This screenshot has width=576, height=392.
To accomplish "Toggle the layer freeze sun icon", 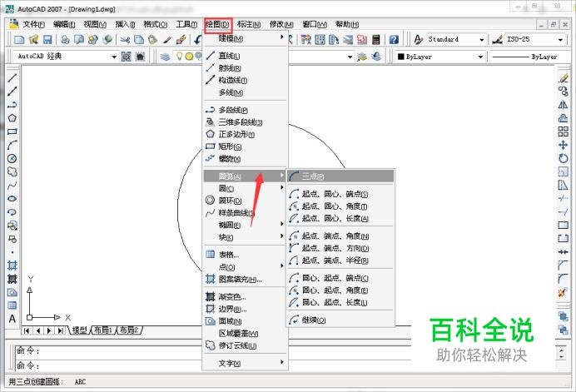I will [x=189, y=57].
